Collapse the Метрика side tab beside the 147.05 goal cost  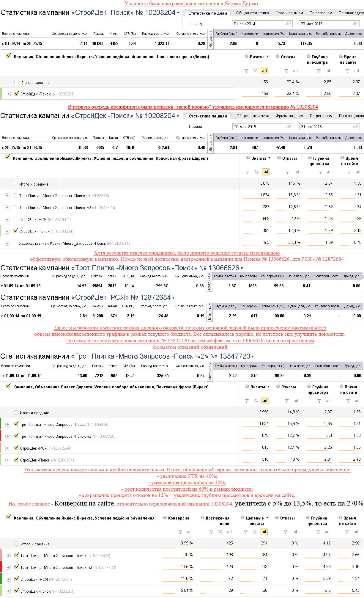tap(211, 39)
